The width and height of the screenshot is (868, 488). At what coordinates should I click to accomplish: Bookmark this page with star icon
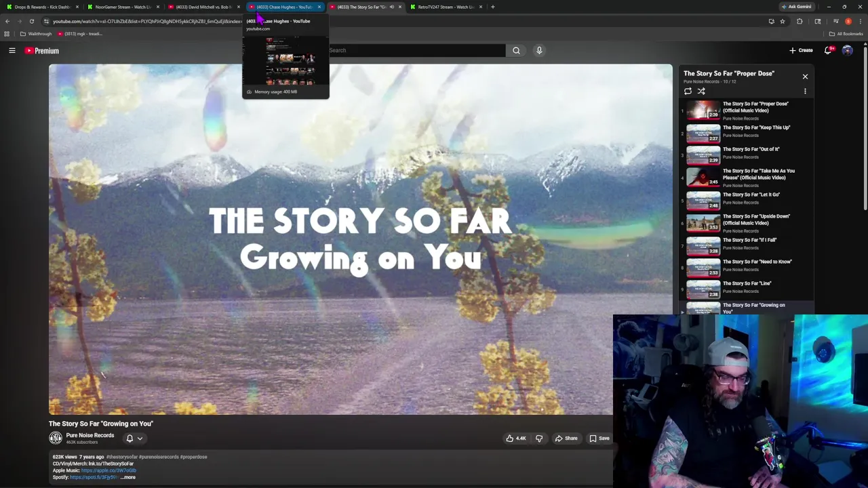click(783, 21)
